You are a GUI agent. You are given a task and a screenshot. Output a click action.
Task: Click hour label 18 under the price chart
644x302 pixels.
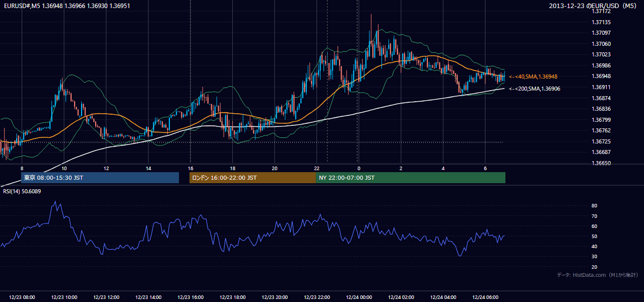(232, 168)
